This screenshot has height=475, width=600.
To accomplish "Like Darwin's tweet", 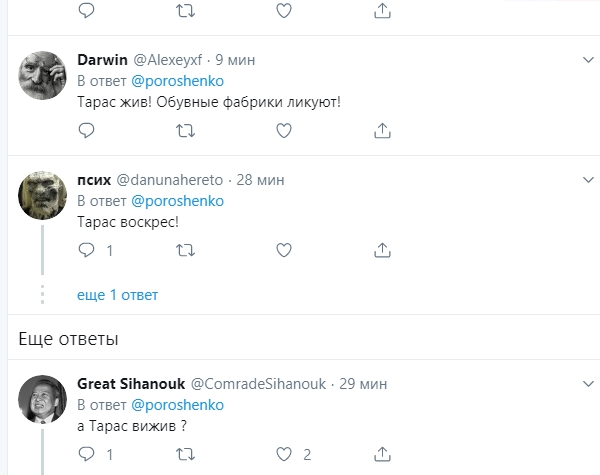I will click(283, 130).
